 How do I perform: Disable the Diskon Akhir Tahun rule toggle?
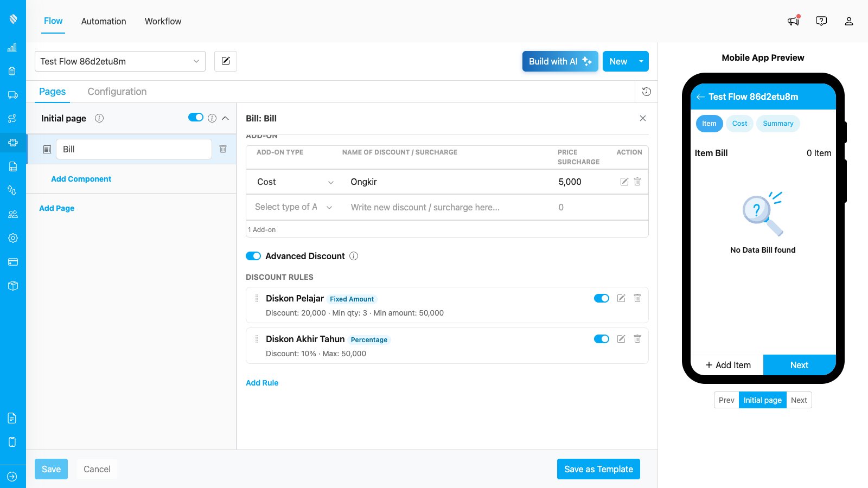tap(602, 339)
